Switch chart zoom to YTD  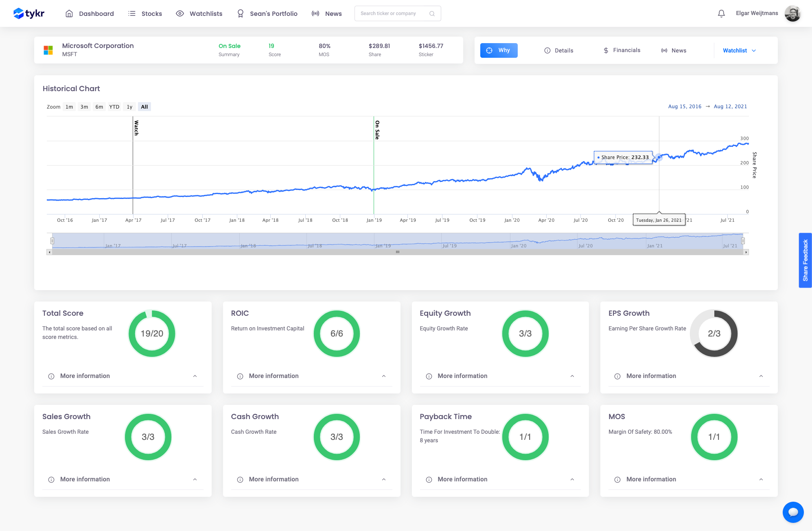point(114,107)
